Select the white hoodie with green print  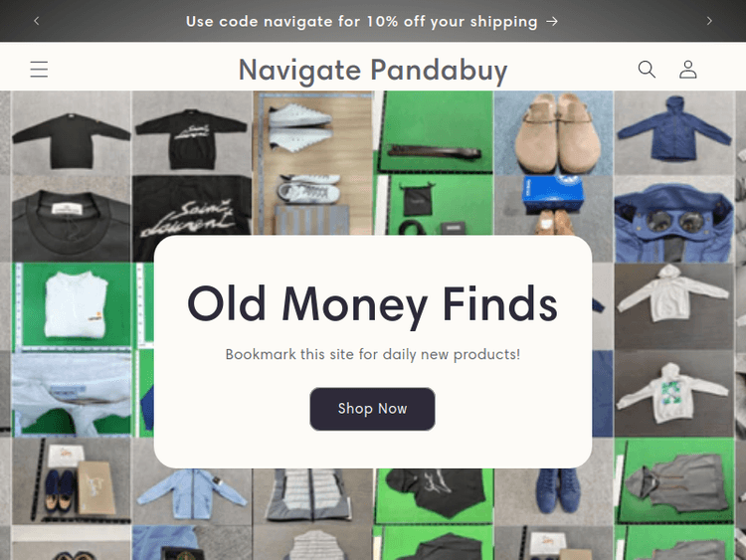(x=673, y=395)
